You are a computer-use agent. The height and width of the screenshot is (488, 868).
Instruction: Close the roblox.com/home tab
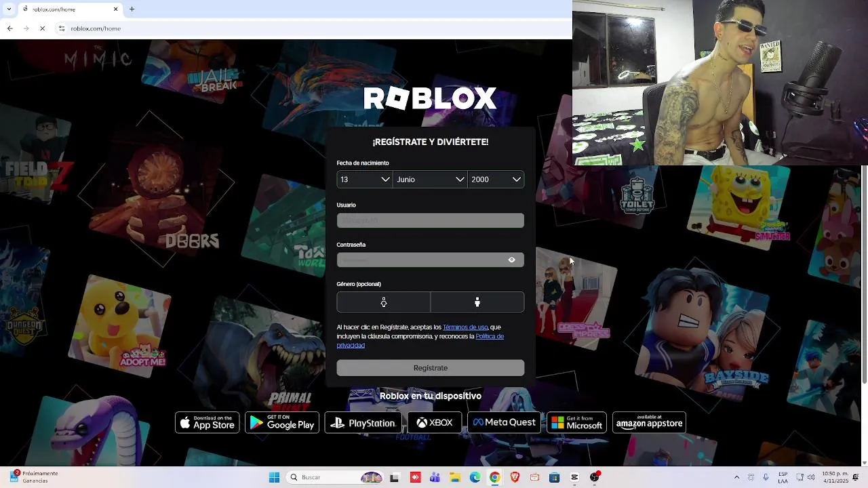[115, 9]
